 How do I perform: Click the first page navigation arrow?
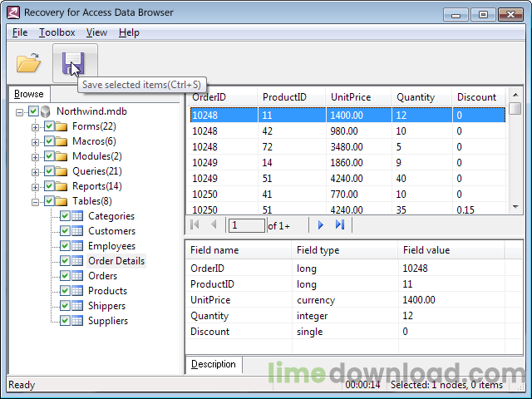click(195, 224)
